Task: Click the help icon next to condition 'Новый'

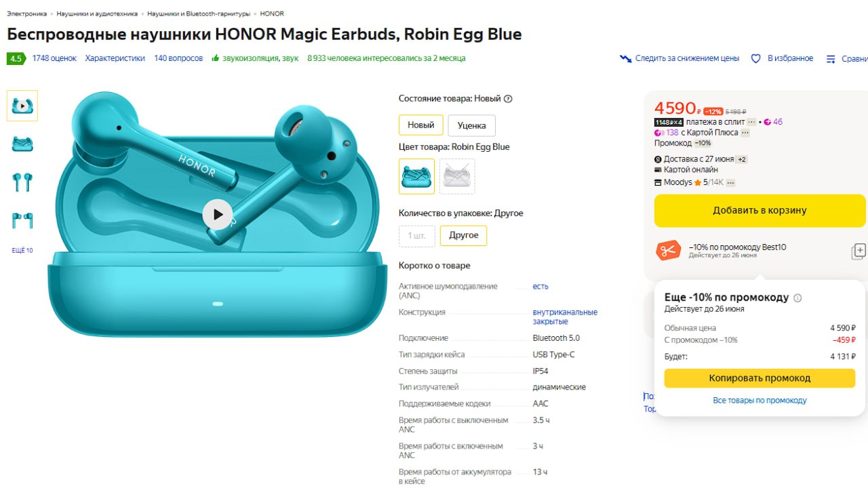Action: tap(508, 99)
